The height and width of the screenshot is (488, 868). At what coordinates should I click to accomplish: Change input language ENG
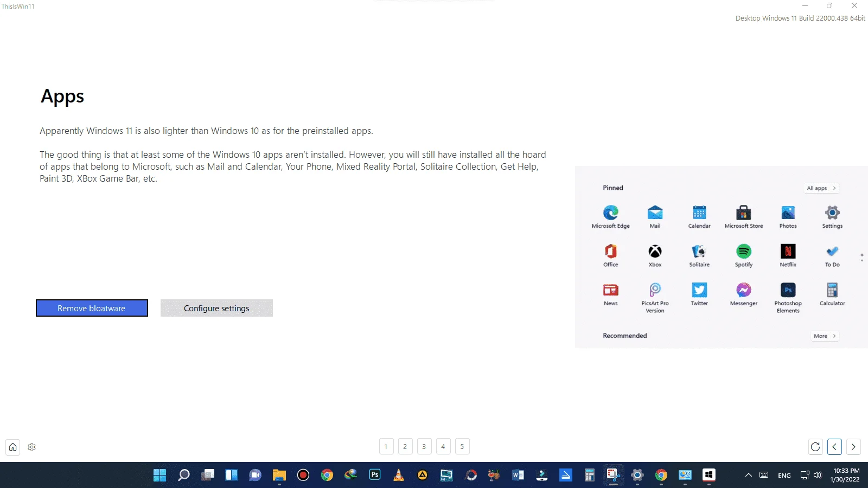coord(784,475)
